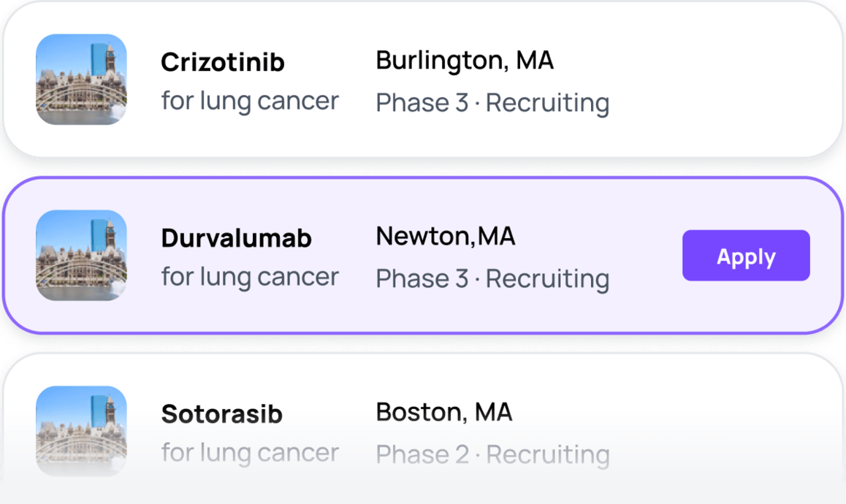This screenshot has width=846, height=504.
Task: Click the Phase 3 label for Burlington
Action: pyautogui.click(x=422, y=103)
